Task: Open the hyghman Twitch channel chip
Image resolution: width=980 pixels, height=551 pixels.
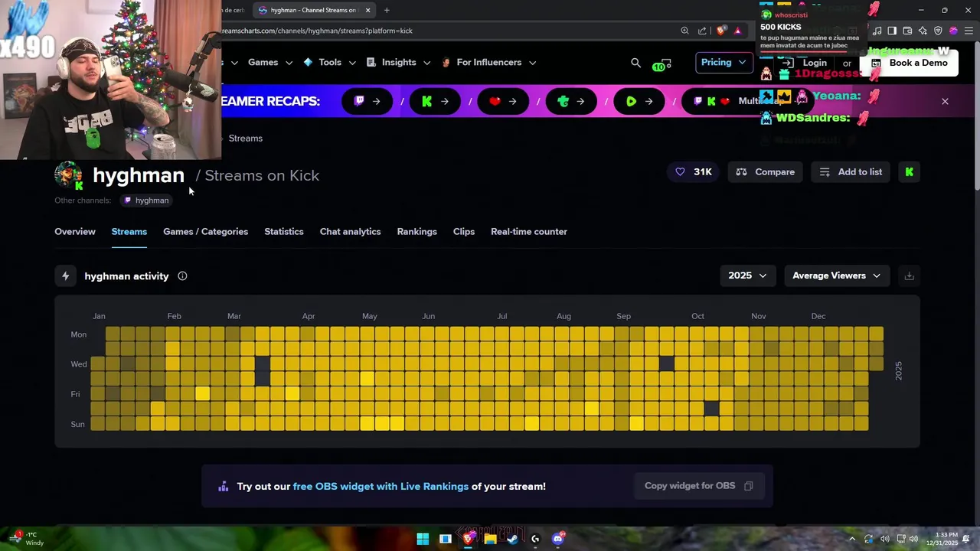Action: point(145,201)
